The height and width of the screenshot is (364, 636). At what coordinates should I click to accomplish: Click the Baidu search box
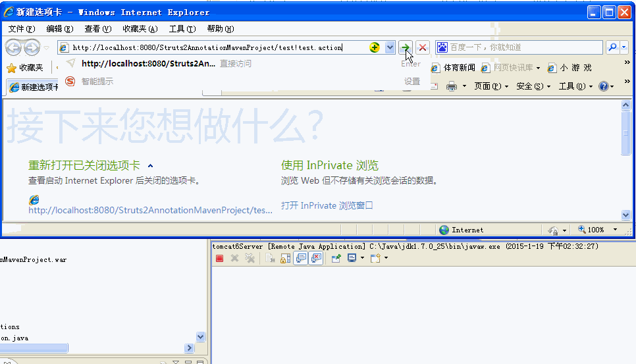pos(525,47)
